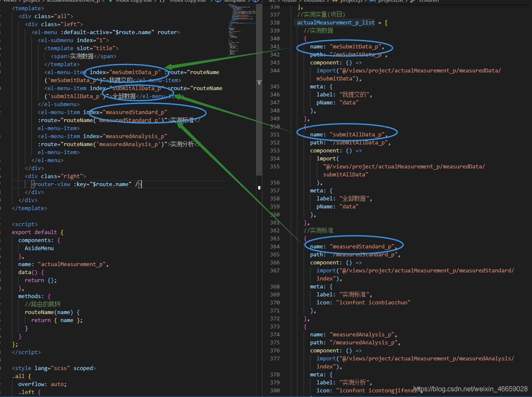The width and height of the screenshot is (532, 397).
Task: Click the 'overflow: auto;' line
Action: click(x=43, y=384)
